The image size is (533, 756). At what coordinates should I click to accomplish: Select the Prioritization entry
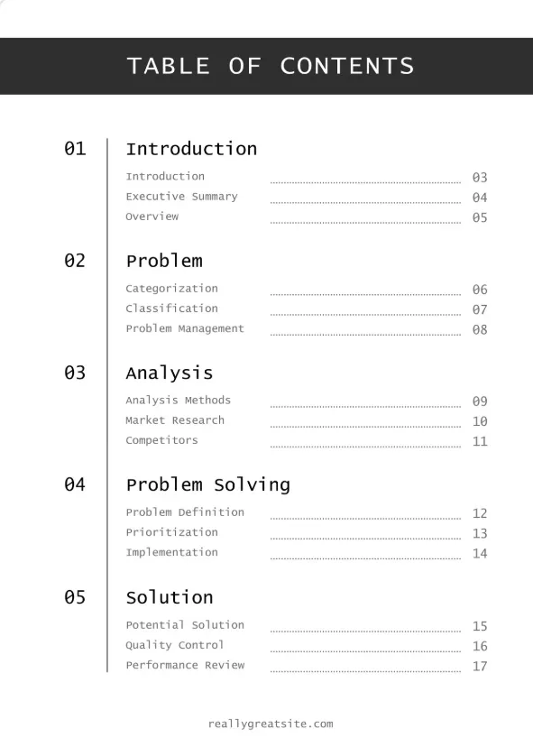coord(172,532)
